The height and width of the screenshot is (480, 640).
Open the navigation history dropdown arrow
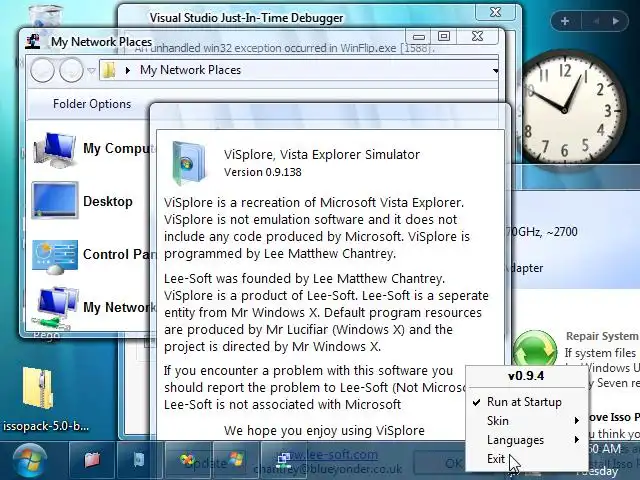point(91,71)
